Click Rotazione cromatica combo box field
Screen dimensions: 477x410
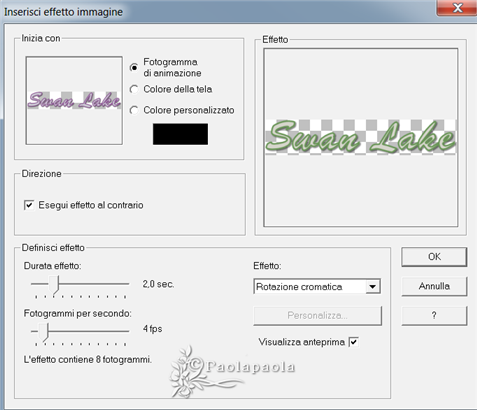pyautogui.click(x=317, y=287)
